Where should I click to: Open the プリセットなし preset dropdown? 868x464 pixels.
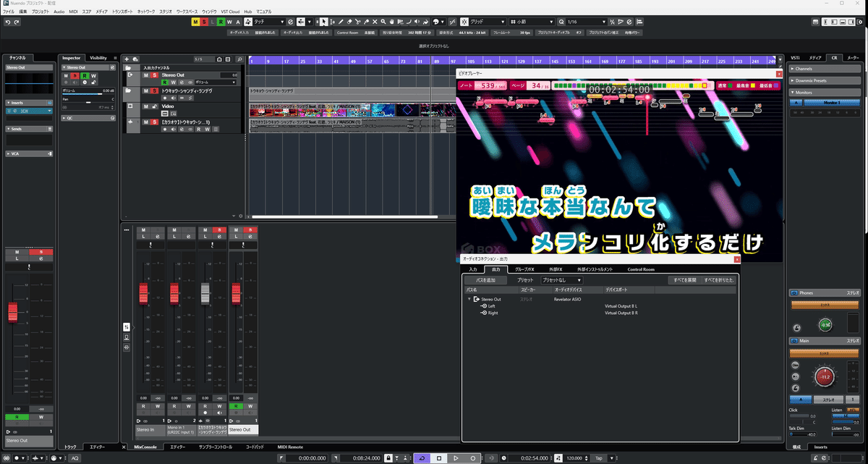pos(562,279)
